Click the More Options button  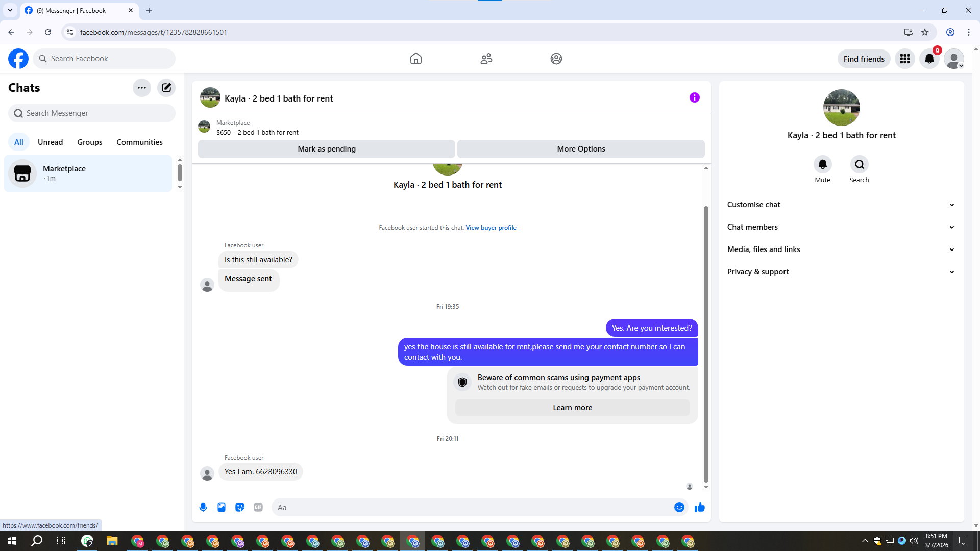pos(581,149)
